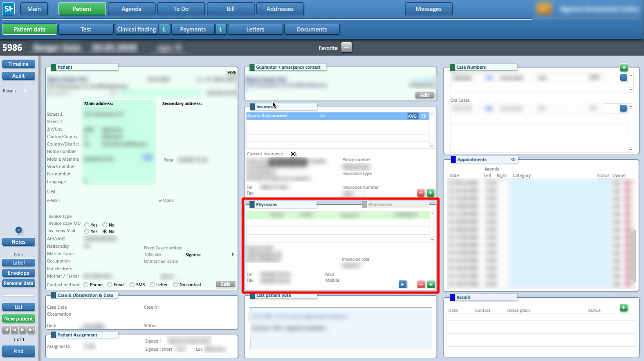
Task: Choose SMS as contact method
Action: [x=132, y=285]
